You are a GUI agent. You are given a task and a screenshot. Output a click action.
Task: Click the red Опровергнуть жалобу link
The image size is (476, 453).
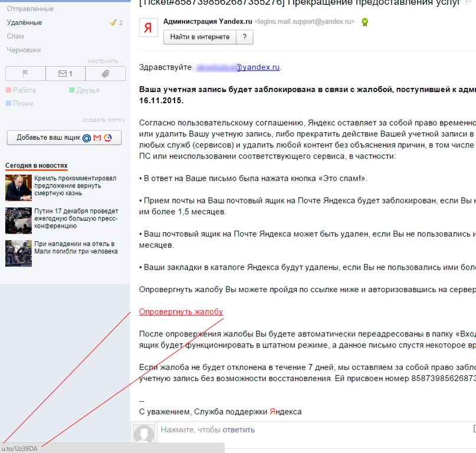click(x=181, y=312)
